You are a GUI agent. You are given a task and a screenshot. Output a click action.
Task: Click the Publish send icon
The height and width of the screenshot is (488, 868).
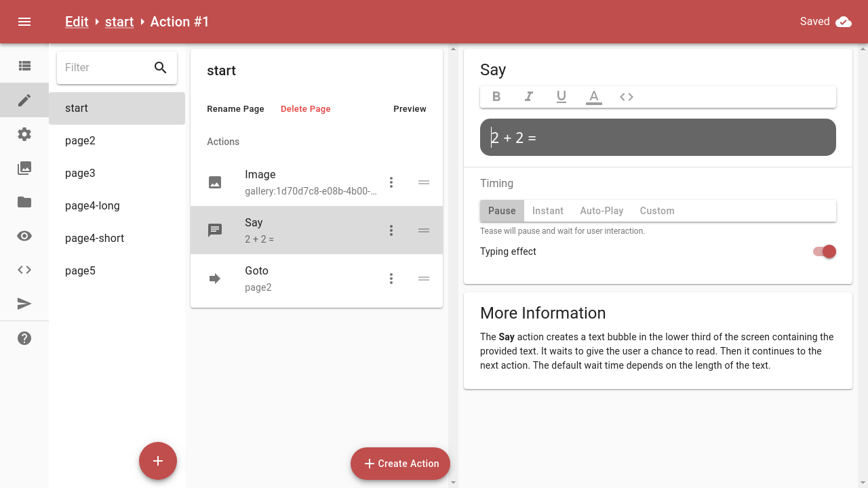[x=24, y=303]
